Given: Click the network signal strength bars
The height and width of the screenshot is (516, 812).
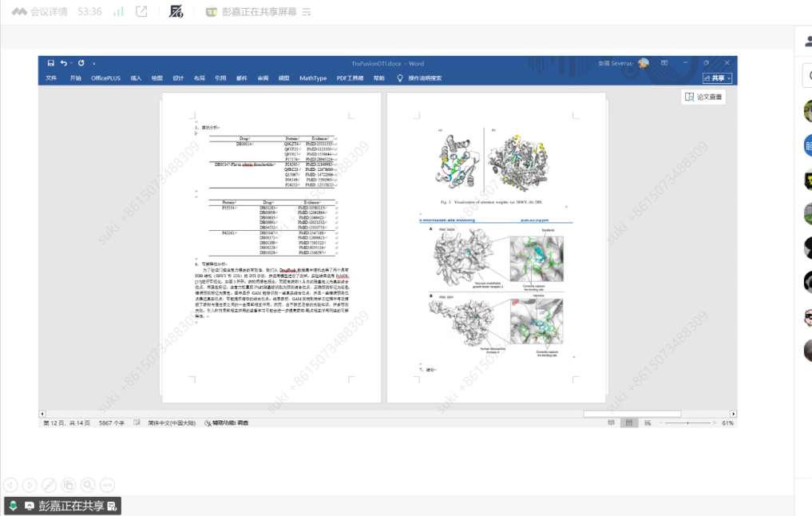Looking at the screenshot, I should point(118,12).
